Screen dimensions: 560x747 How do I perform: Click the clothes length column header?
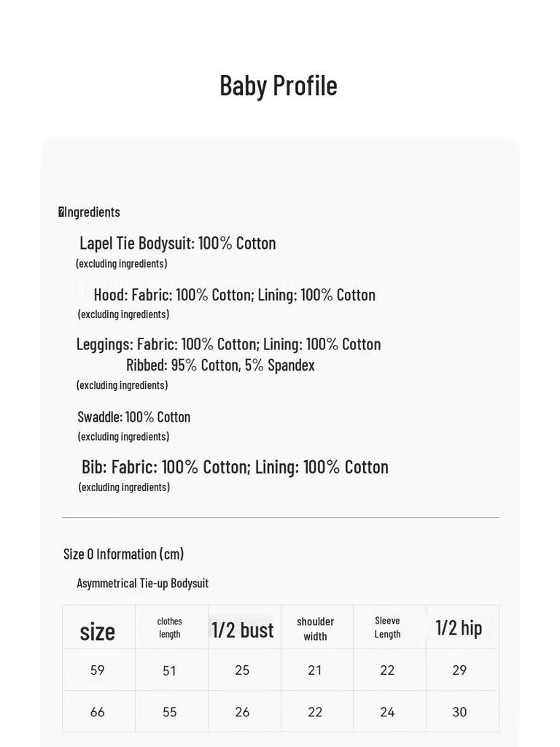tap(169, 628)
